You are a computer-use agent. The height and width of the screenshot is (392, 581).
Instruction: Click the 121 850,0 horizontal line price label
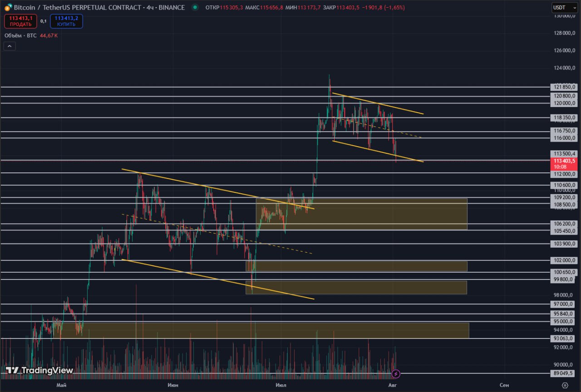coord(564,87)
